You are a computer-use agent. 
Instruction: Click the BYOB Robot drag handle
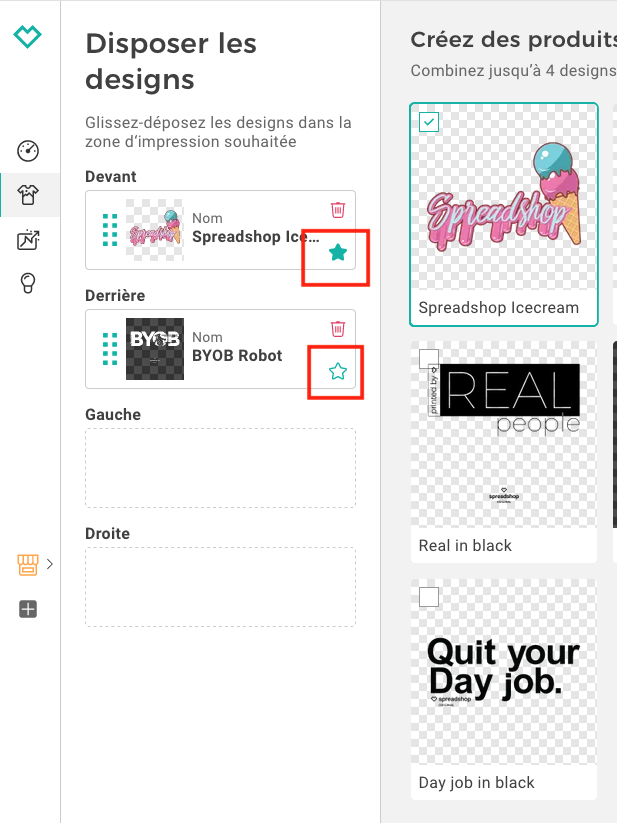pyautogui.click(x=110, y=349)
